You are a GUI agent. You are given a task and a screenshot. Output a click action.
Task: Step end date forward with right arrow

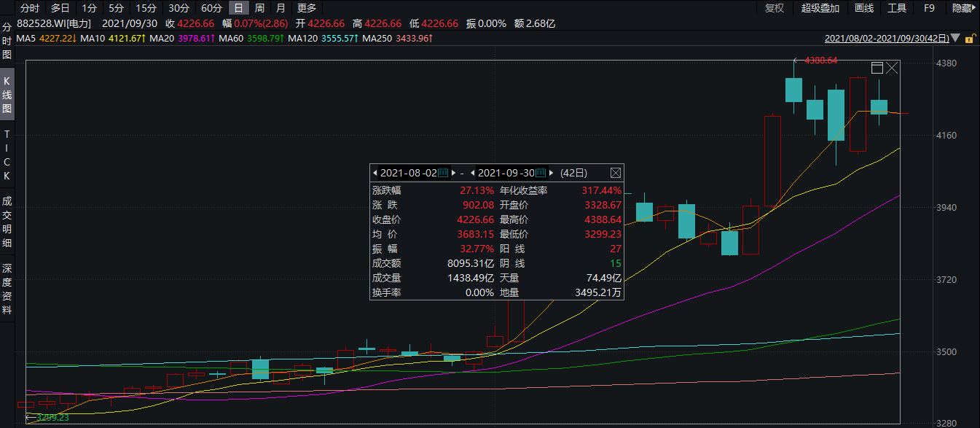551,173
